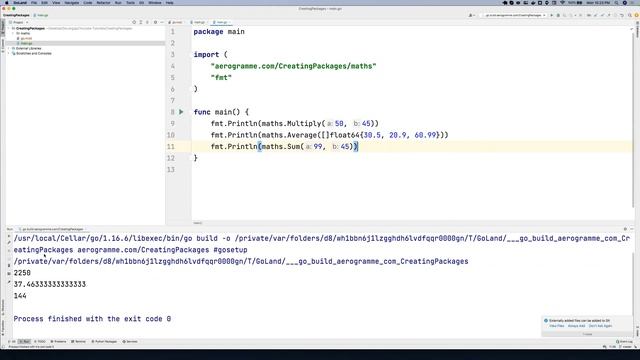Screen dimensions: 640x360
Task: Expand all nodes in Project panel
Action: click(141, 22)
